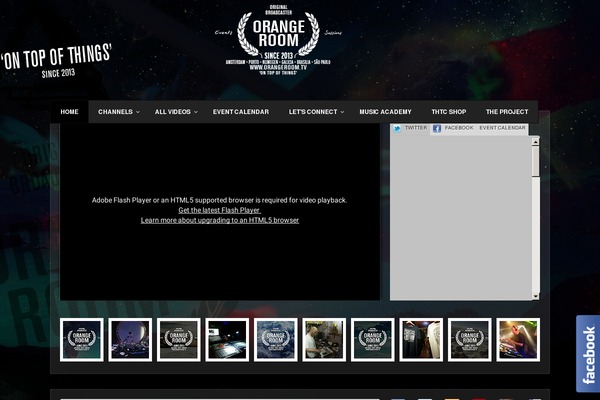Open the Event Calendar menu item
The height and width of the screenshot is (400, 600).
coord(241,112)
